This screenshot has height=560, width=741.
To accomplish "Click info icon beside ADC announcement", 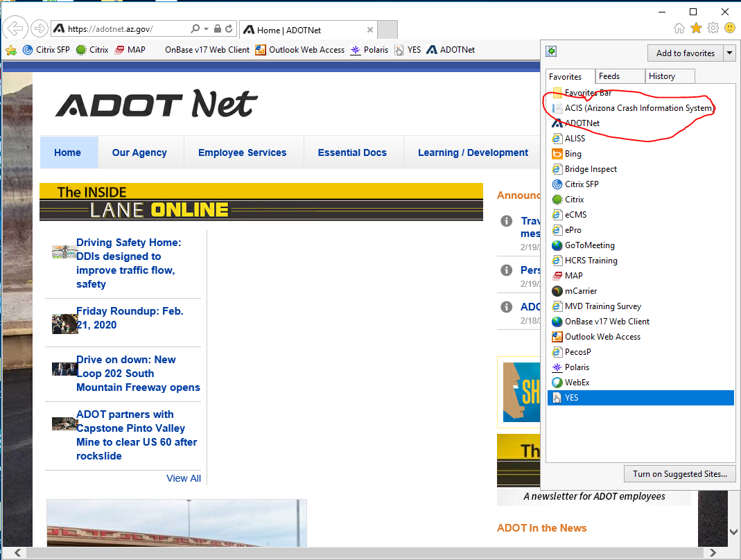I will click(507, 307).
